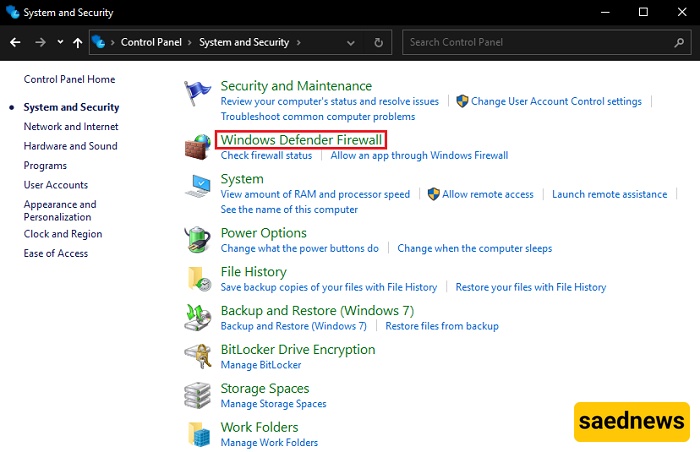Select Hardware and Sound in the sidebar
The image size is (700, 452).
tap(71, 146)
